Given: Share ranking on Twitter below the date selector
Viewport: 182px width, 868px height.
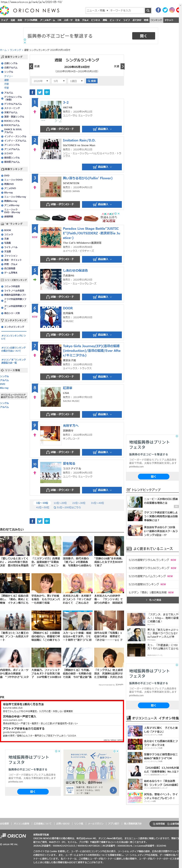Looking at the screenshot, I should tap(39, 92).
